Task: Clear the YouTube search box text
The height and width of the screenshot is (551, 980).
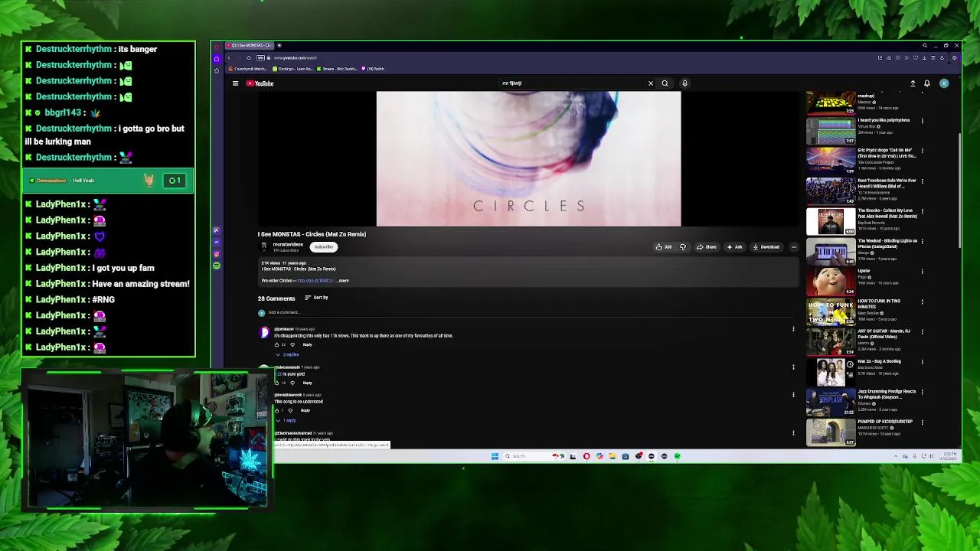Action: pos(651,83)
